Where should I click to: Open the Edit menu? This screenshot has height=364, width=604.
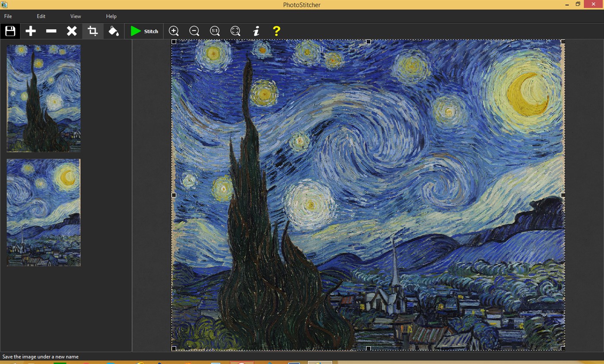point(41,16)
